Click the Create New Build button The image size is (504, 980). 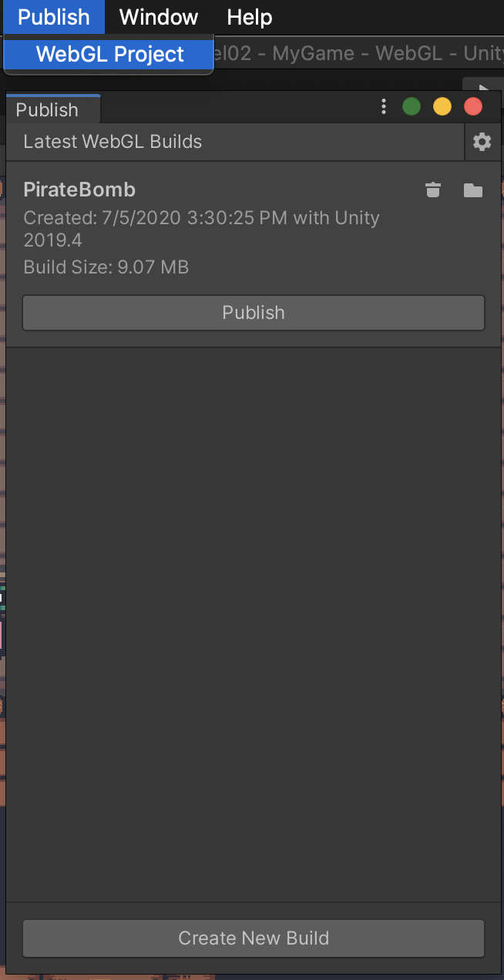click(x=254, y=938)
